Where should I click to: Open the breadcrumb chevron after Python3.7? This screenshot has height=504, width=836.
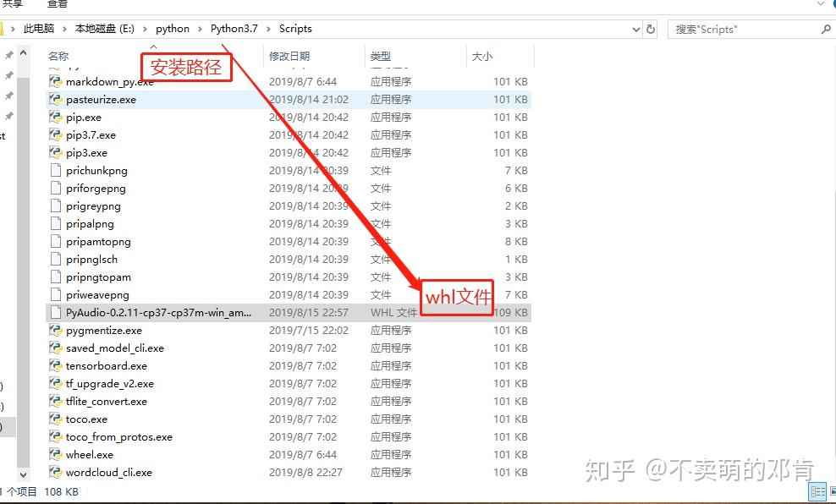click(268, 29)
